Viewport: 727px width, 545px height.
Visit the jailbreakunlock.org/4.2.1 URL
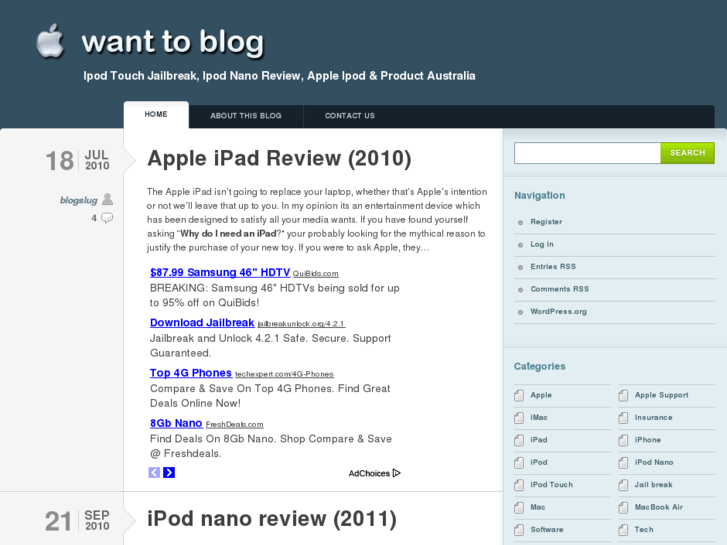coord(301,324)
